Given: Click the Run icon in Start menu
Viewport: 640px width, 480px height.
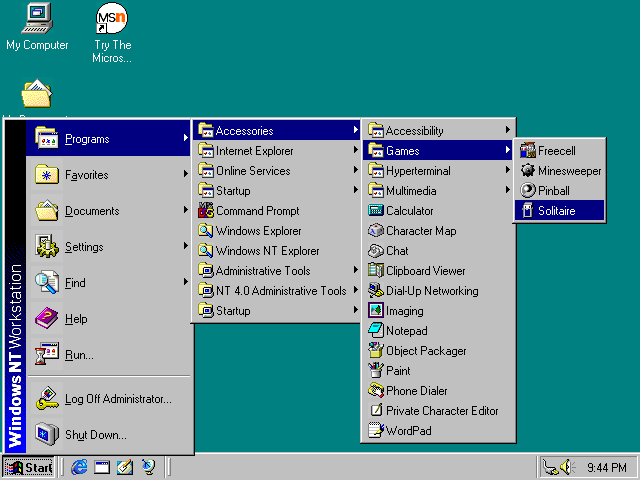Looking at the screenshot, I should pyautogui.click(x=47, y=354).
